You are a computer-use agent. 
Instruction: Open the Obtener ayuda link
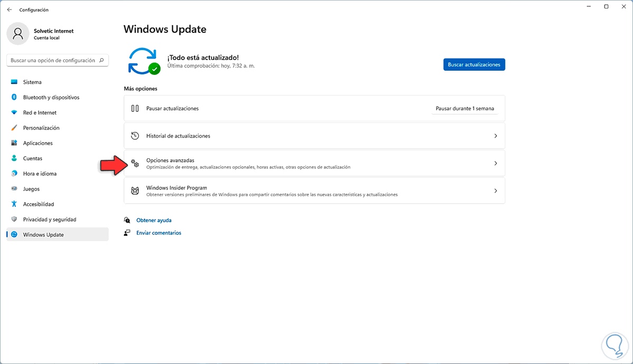pos(154,221)
